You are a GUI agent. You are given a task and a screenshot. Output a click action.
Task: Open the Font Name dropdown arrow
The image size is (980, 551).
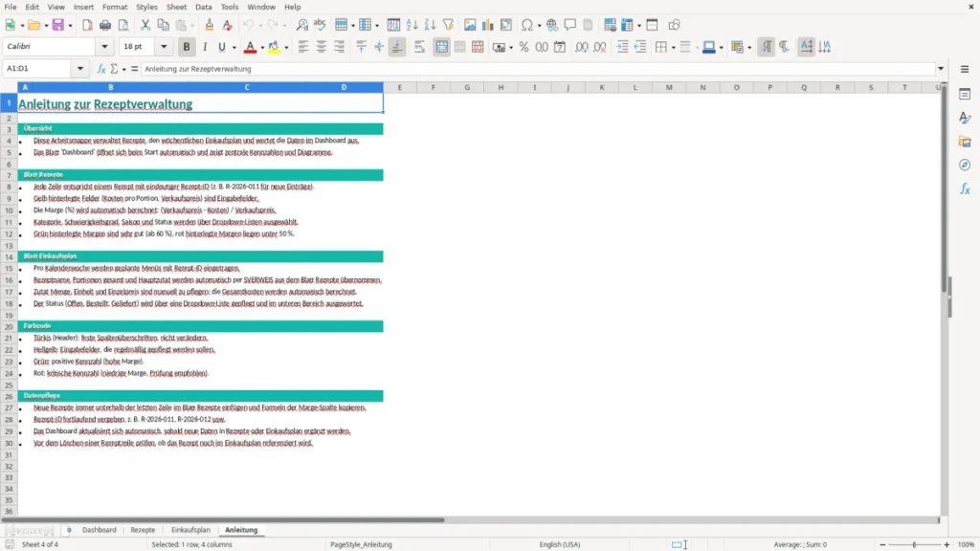click(x=104, y=46)
